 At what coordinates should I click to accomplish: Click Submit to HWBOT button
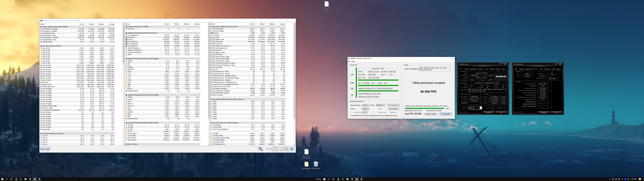coord(431,114)
